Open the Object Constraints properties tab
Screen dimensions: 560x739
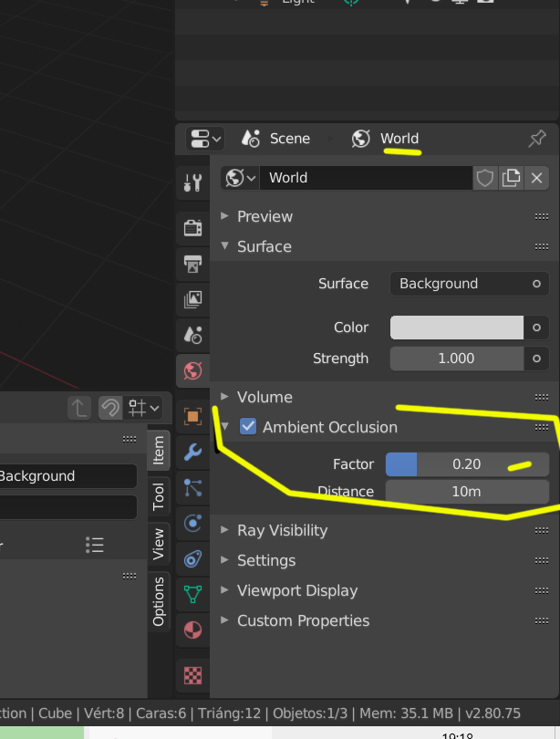click(192, 559)
